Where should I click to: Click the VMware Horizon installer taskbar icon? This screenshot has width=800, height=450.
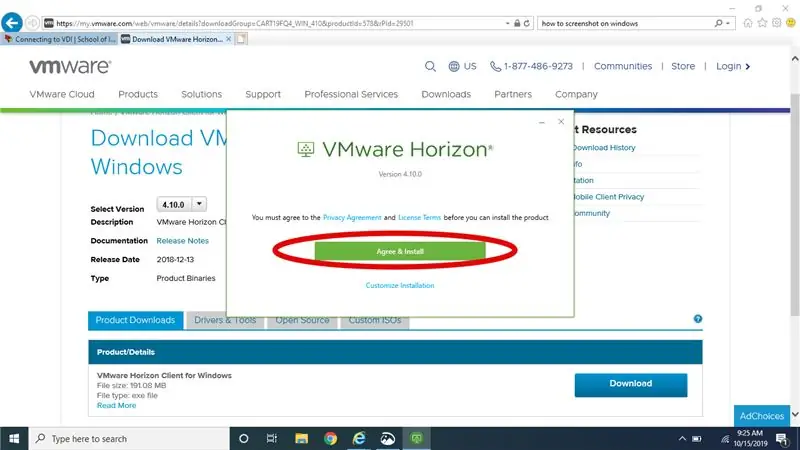417,439
